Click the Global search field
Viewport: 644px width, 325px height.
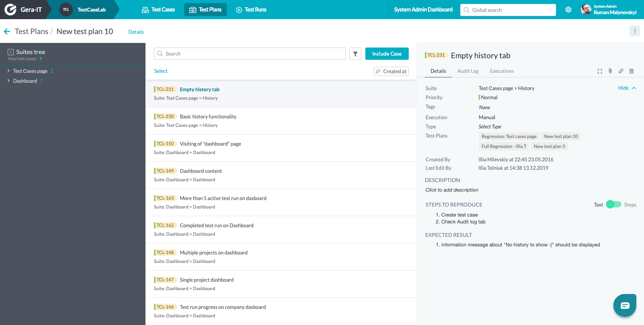click(x=508, y=10)
